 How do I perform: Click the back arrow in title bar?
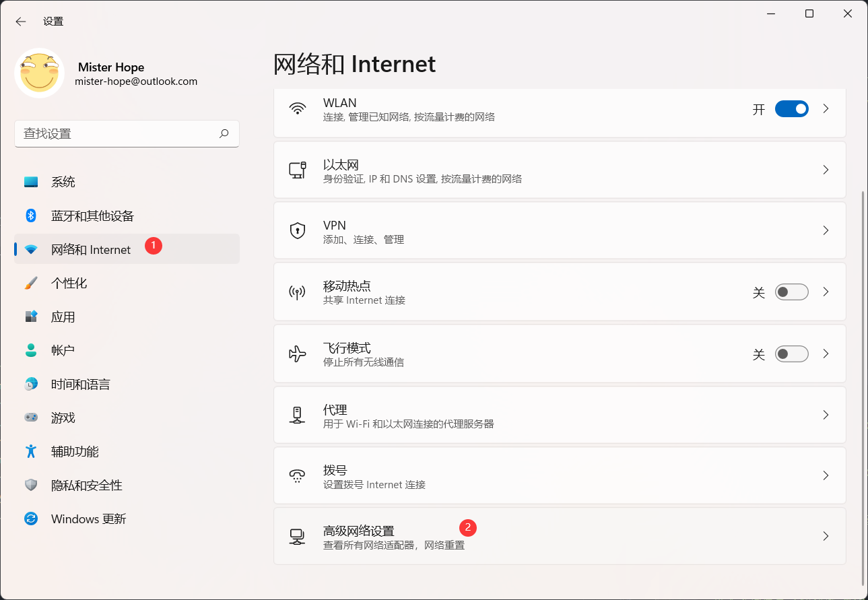tap(21, 22)
